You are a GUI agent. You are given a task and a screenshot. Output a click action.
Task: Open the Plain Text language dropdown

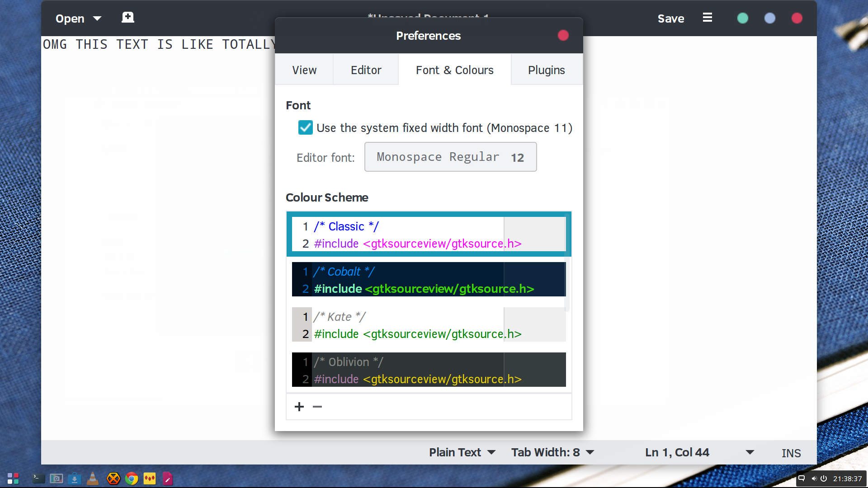pos(462,452)
